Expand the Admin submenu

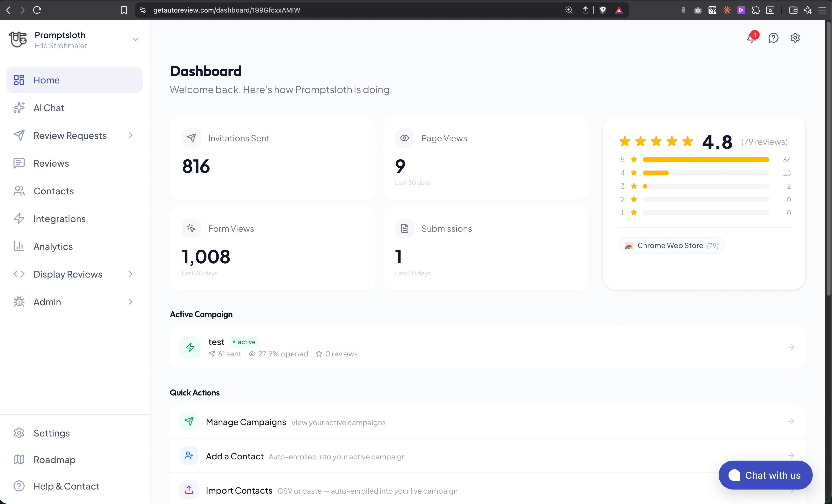131,302
